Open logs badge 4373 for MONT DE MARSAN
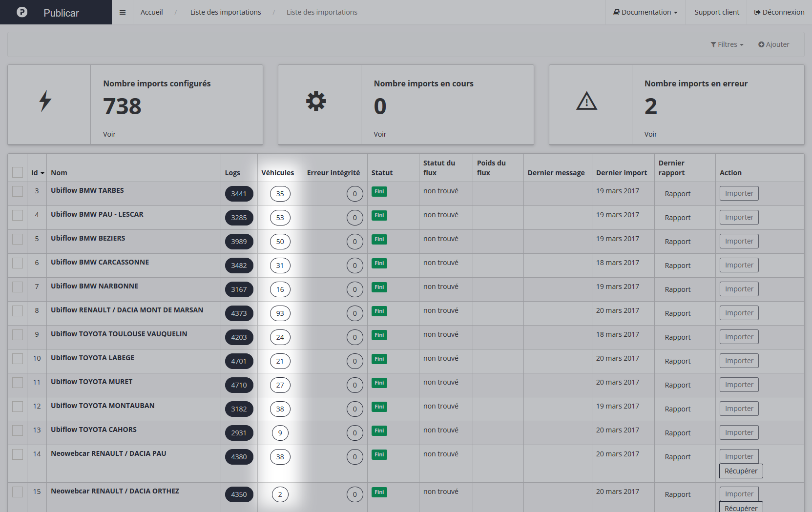The height and width of the screenshot is (512, 812). point(239,313)
